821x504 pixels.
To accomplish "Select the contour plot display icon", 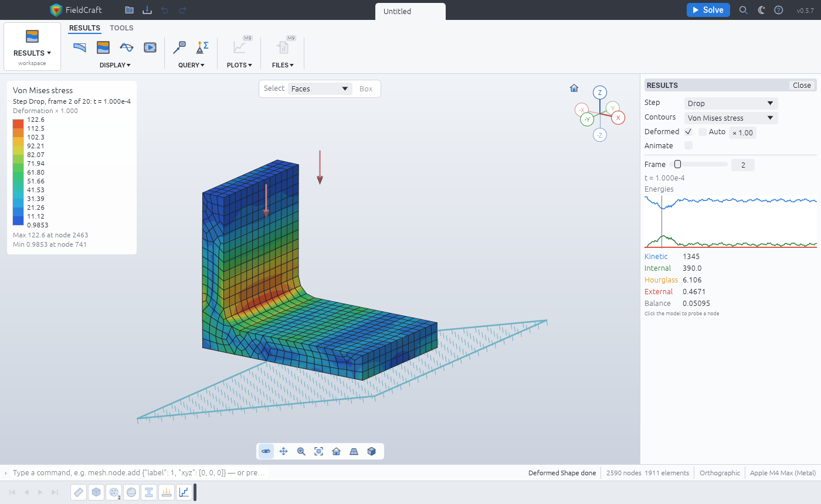I will (103, 47).
